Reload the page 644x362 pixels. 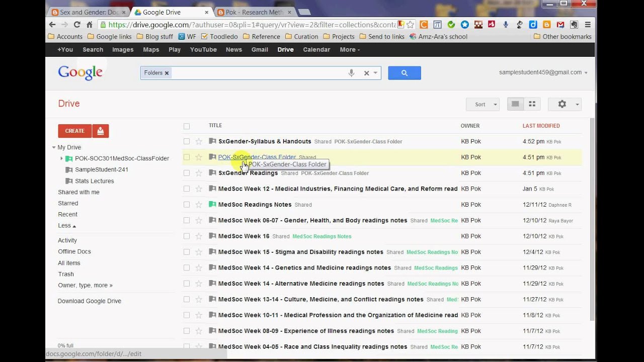coord(77,24)
